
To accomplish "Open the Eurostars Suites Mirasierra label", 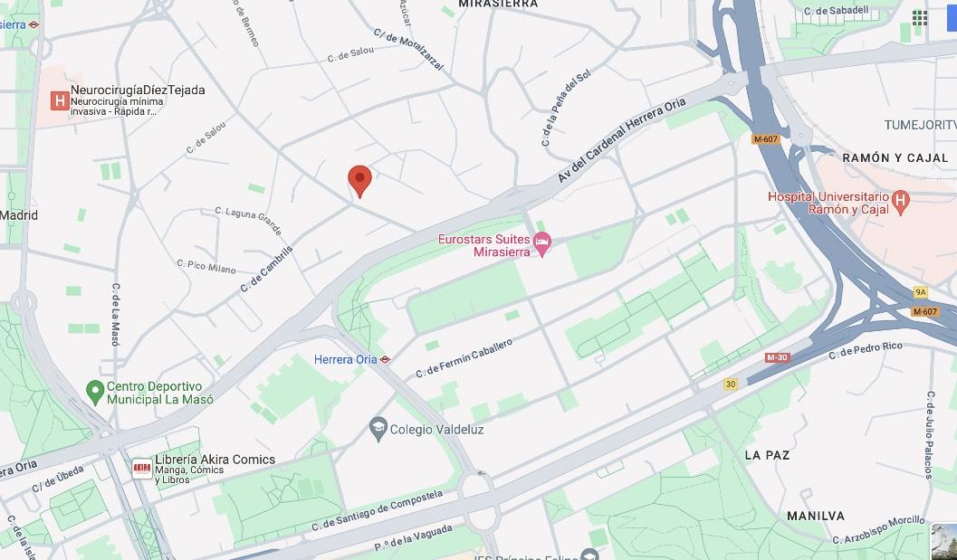I will click(484, 245).
